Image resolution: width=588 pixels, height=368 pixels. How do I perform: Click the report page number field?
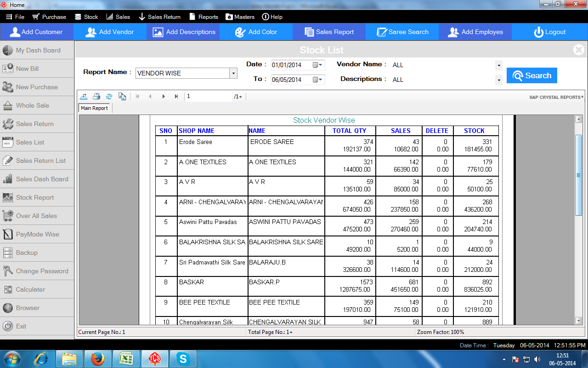tap(209, 97)
